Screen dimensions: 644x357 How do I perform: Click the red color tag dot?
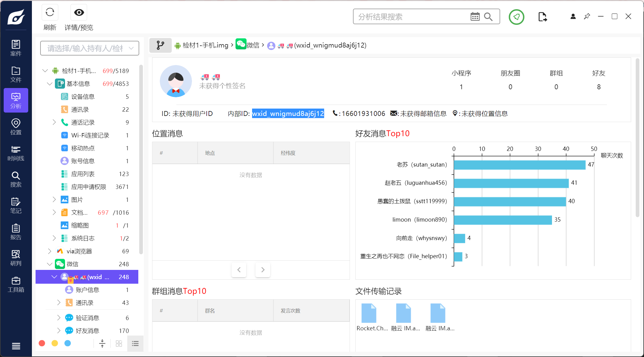click(42, 343)
